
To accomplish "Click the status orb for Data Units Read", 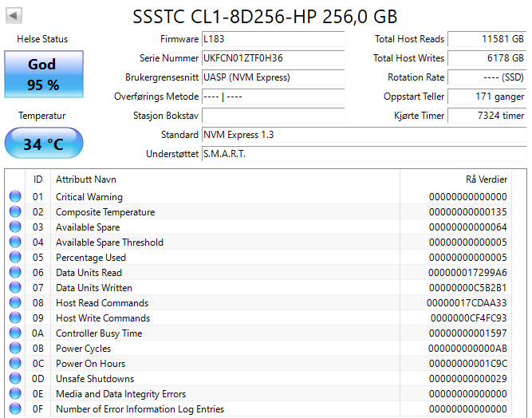I will [x=15, y=272].
